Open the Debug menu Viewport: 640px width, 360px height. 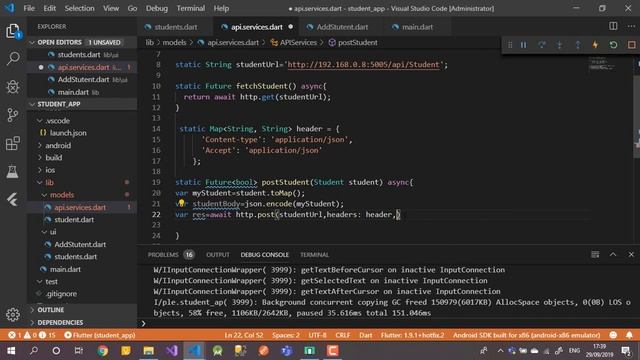(x=157, y=8)
